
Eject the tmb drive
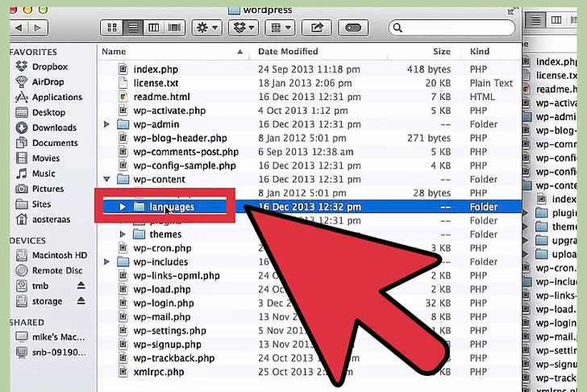pos(81,286)
